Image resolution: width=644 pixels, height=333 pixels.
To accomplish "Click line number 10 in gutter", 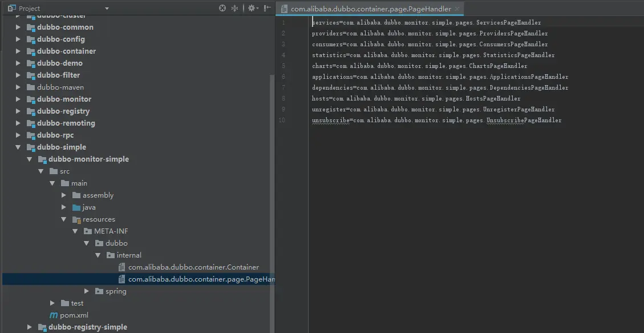I will coord(282,120).
